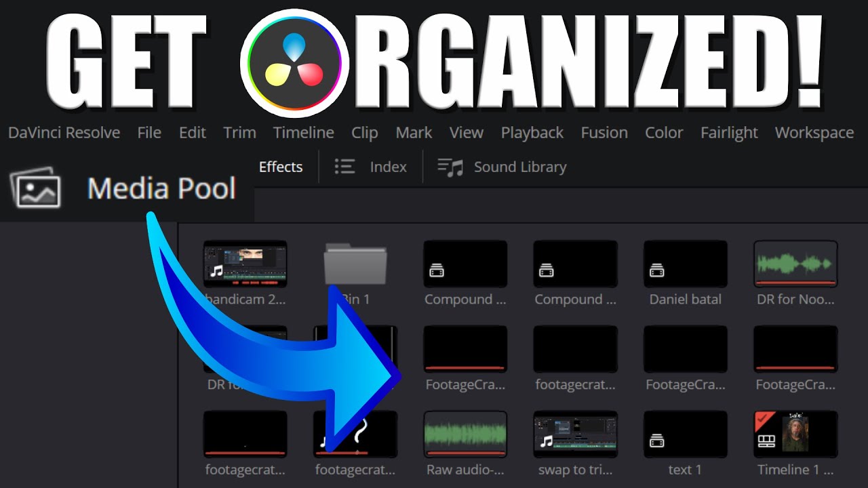
Task: Open the Fusion menu
Action: click(x=604, y=132)
